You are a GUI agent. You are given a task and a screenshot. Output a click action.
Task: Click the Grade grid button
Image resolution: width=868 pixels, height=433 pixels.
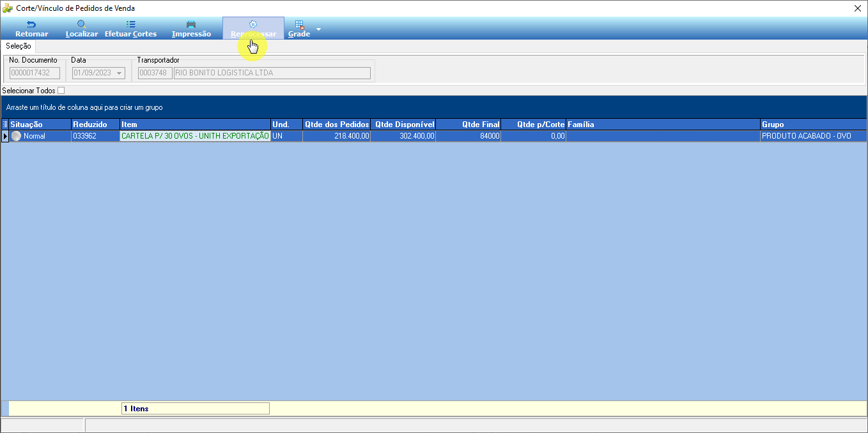tap(299, 29)
